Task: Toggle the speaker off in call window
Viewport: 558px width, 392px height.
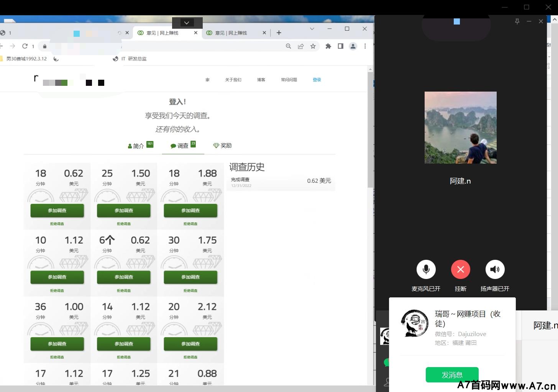Action: coord(495,269)
